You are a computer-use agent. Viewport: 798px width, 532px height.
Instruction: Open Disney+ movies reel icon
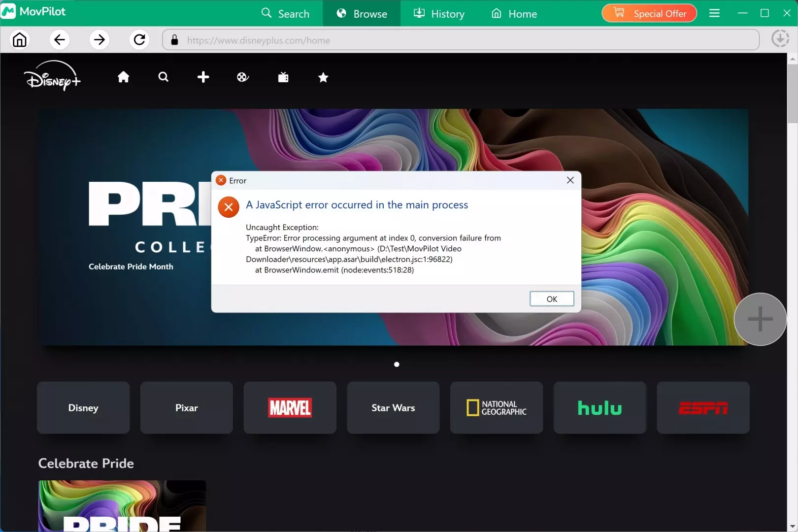click(243, 77)
